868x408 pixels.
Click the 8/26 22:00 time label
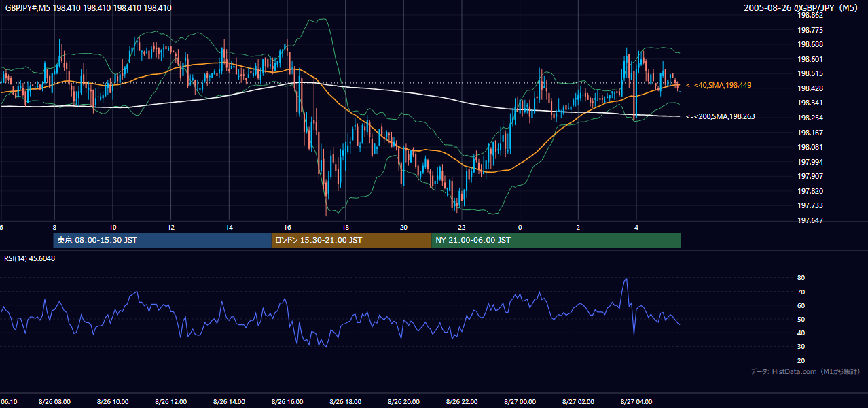click(461, 401)
